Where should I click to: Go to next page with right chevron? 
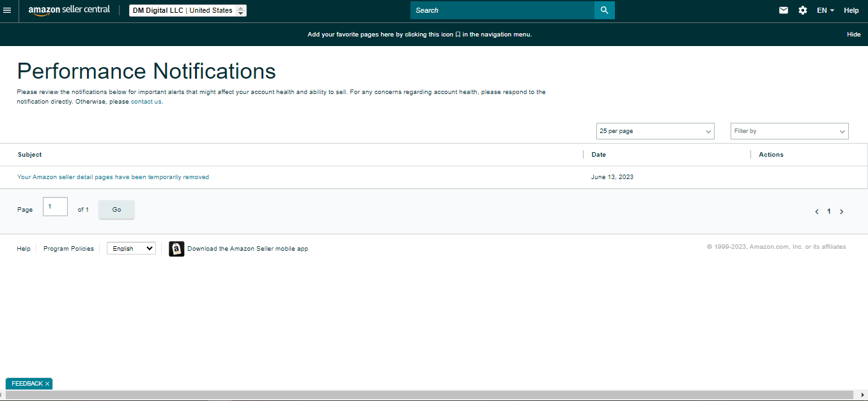coord(841,212)
